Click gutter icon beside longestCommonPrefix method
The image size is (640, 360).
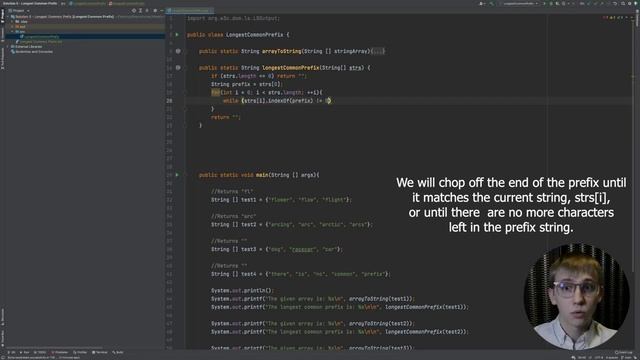click(178, 67)
